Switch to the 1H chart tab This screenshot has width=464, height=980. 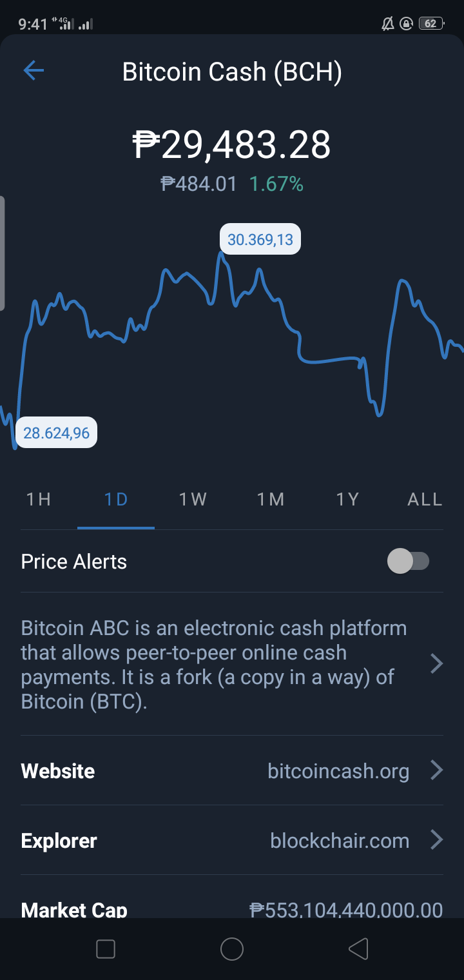click(39, 500)
